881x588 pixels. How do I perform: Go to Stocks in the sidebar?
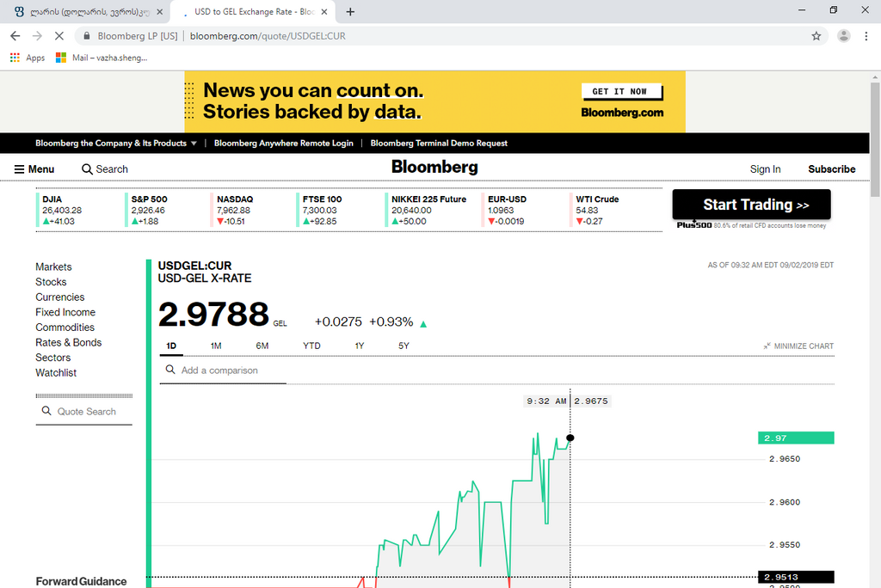(x=51, y=282)
